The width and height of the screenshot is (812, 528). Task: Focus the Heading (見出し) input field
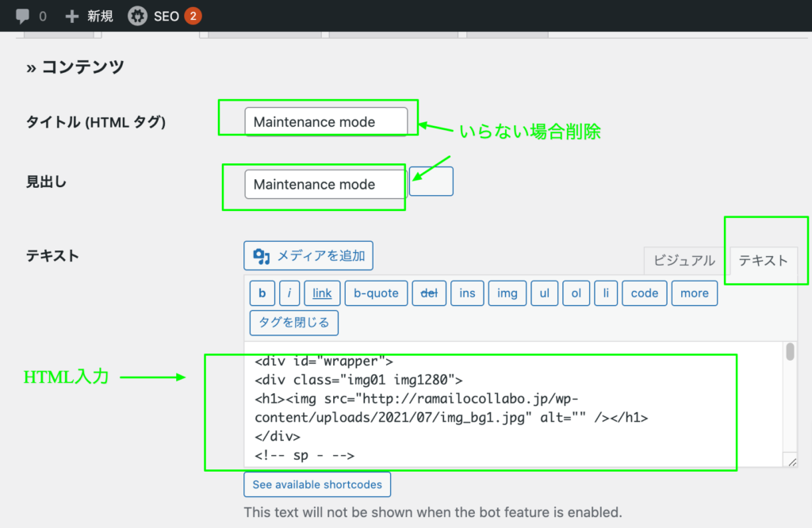click(x=326, y=184)
